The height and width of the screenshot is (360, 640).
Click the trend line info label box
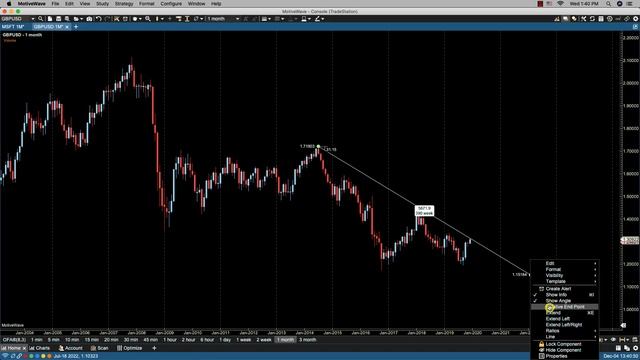(x=424, y=211)
